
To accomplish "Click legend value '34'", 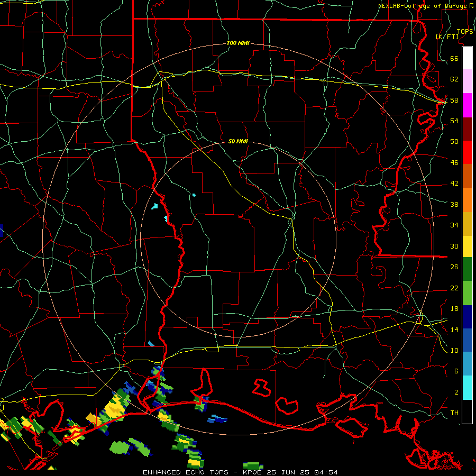I will tap(454, 225).
